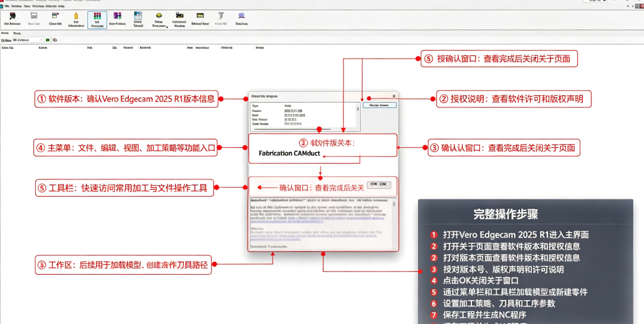Click the yellow-green round toolbar icon
644x324 pixels.
pos(159,15)
